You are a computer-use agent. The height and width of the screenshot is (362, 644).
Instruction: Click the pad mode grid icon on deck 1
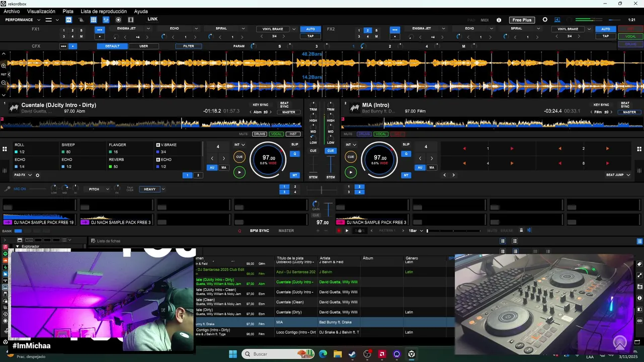(5, 149)
